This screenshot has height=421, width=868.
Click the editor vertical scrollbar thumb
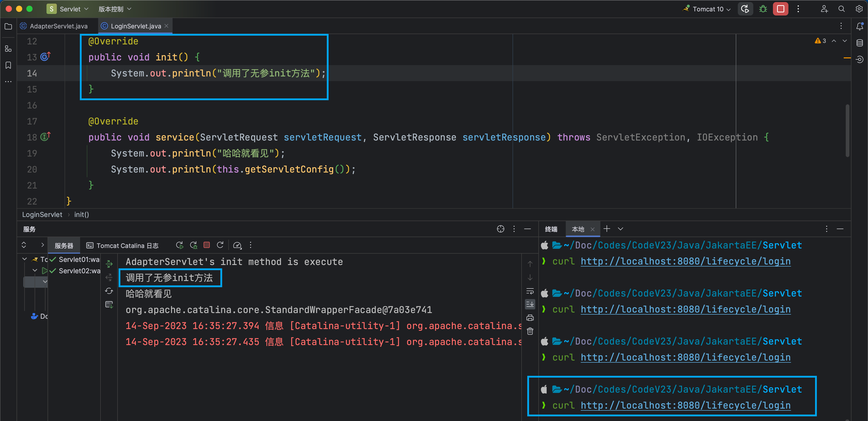(x=847, y=131)
